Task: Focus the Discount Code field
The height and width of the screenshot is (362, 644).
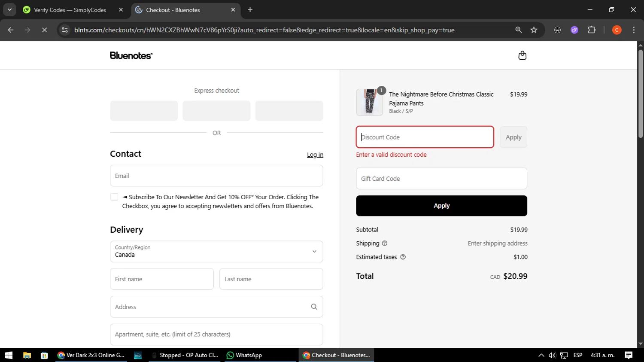Action: [x=425, y=137]
